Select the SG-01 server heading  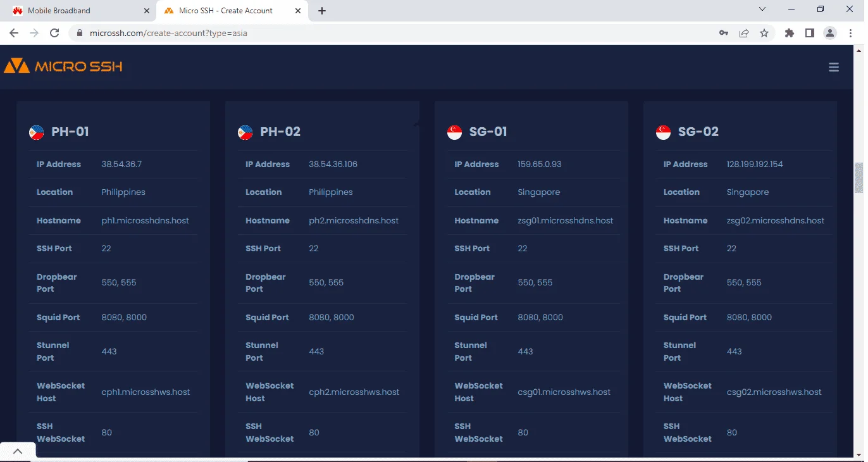click(x=488, y=132)
